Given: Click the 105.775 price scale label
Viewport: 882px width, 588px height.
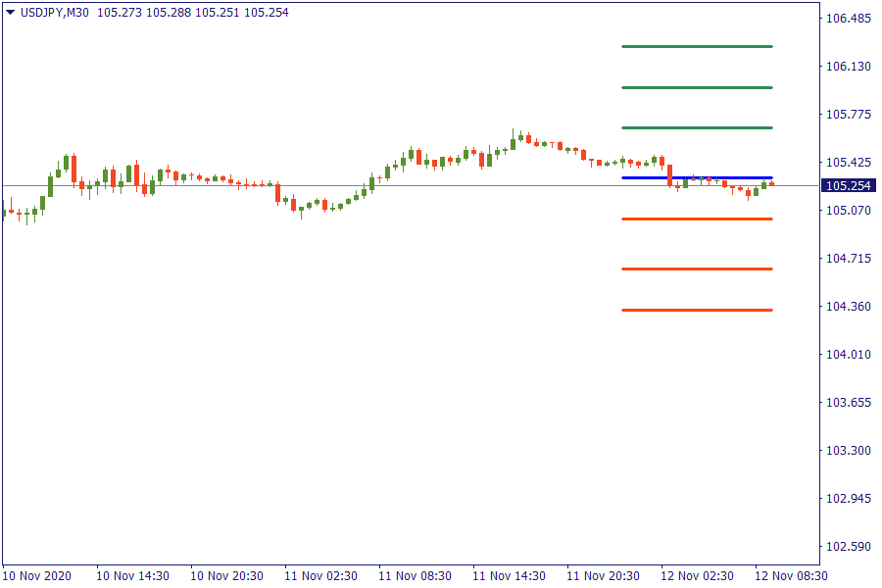Looking at the screenshot, I should pos(849,115).
